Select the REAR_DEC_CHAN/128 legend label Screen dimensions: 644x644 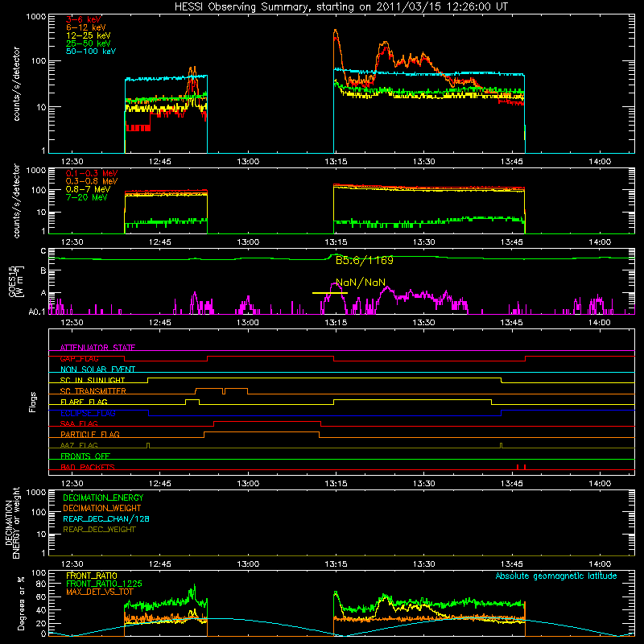(106, 519)
